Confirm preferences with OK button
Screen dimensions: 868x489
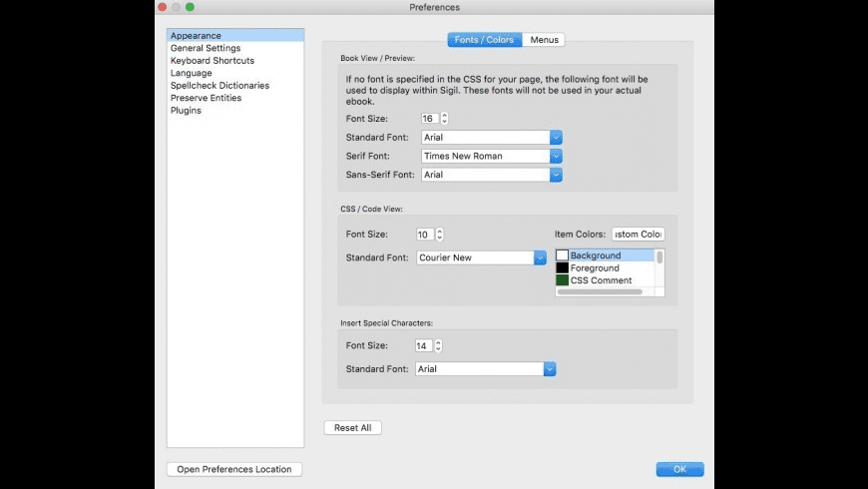coord(679,469)
